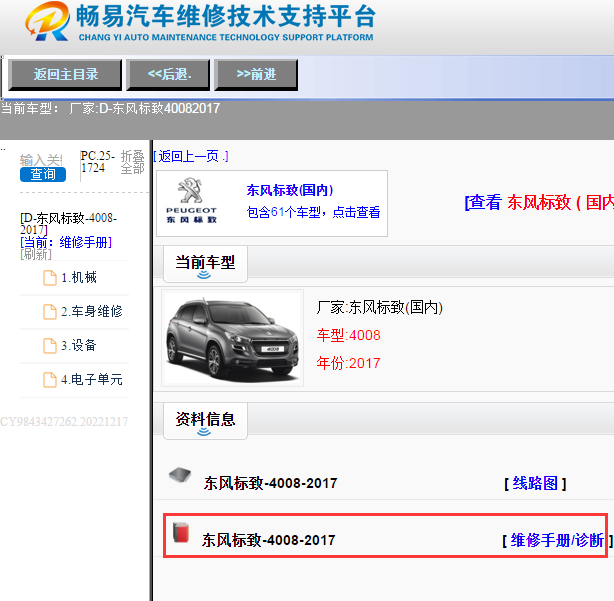Click the document icon beside 1.机械
This screenshot has height=601, width=614.
point(50,278)
